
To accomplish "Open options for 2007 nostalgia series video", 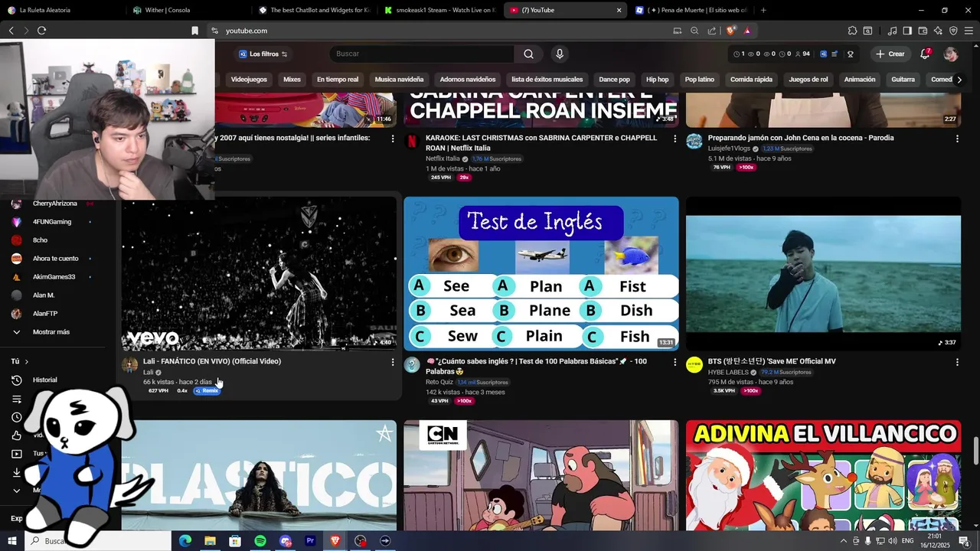I will [x=393, y=139].
